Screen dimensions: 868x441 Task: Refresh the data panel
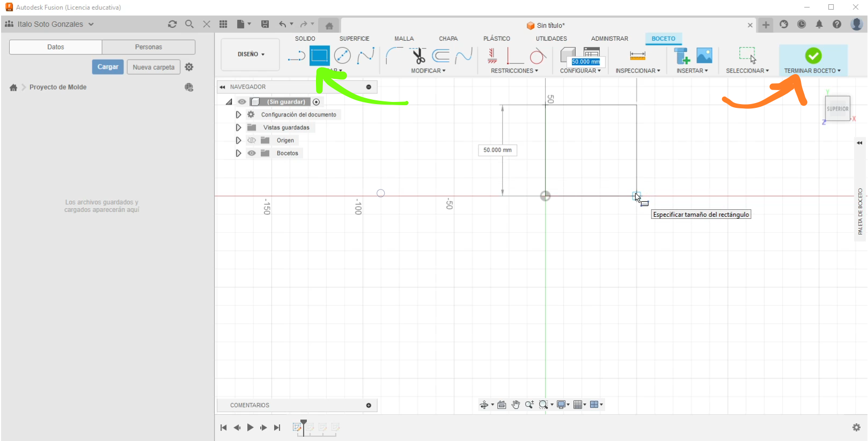click(172, 24)
